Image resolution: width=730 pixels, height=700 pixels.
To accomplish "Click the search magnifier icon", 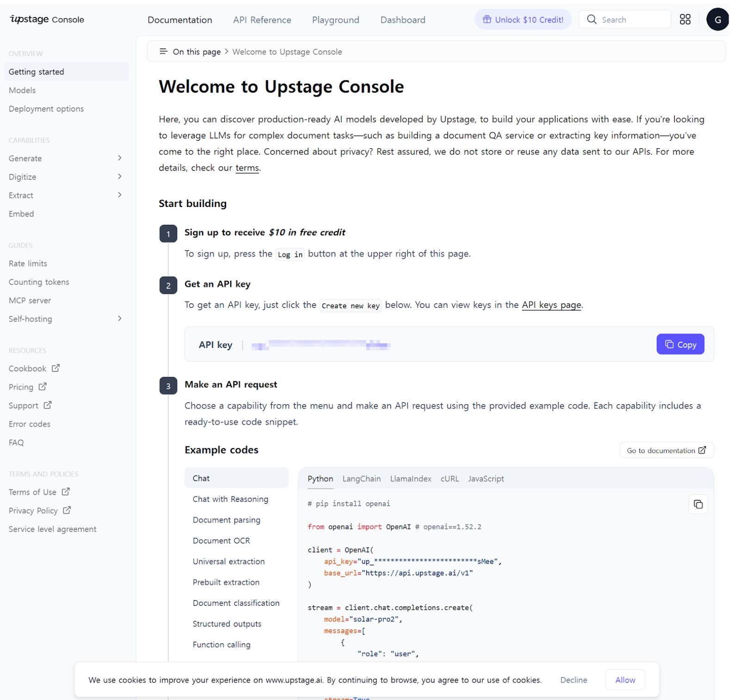I will click(591, 19).
